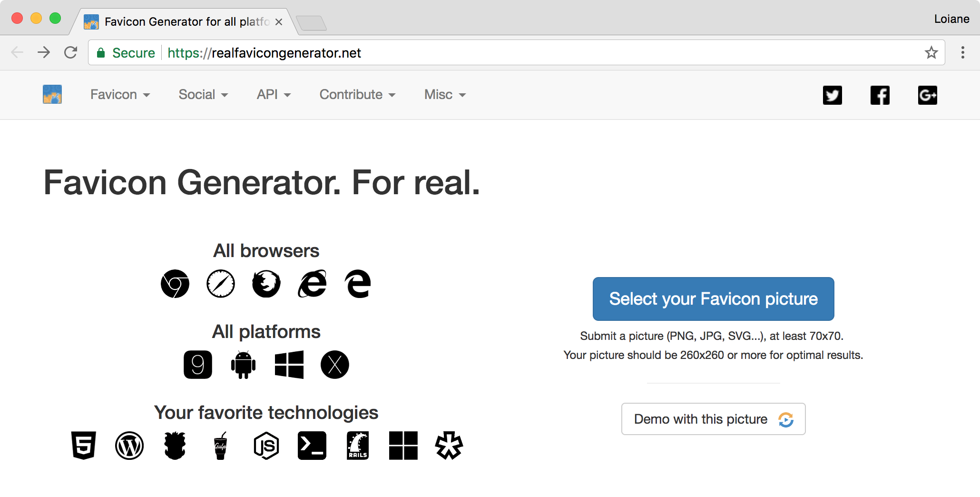
Task: Click the command line terminal icon
Action: [312, 446]
